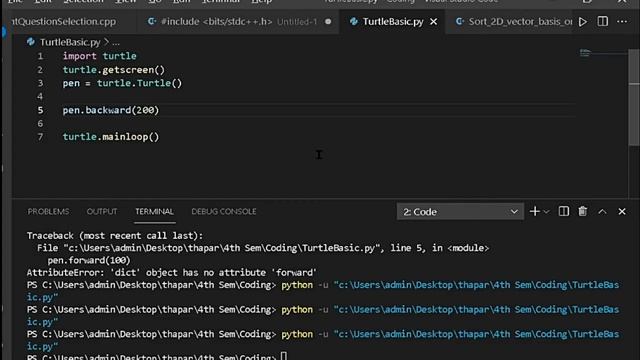The width and height of the screenshot is (640, 360).
Task: Click the C++ icon on Sort_2D_vector tab
Action: pos(460,22)
